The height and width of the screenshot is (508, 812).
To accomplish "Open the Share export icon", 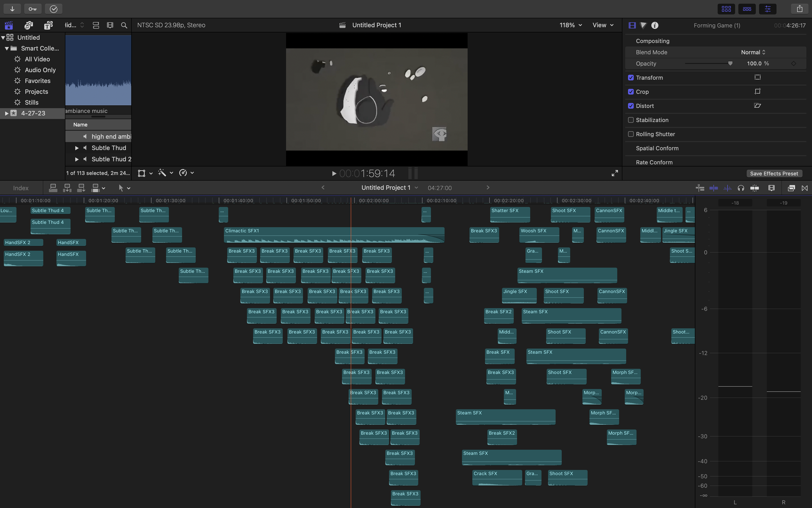I will coord(799,9).
